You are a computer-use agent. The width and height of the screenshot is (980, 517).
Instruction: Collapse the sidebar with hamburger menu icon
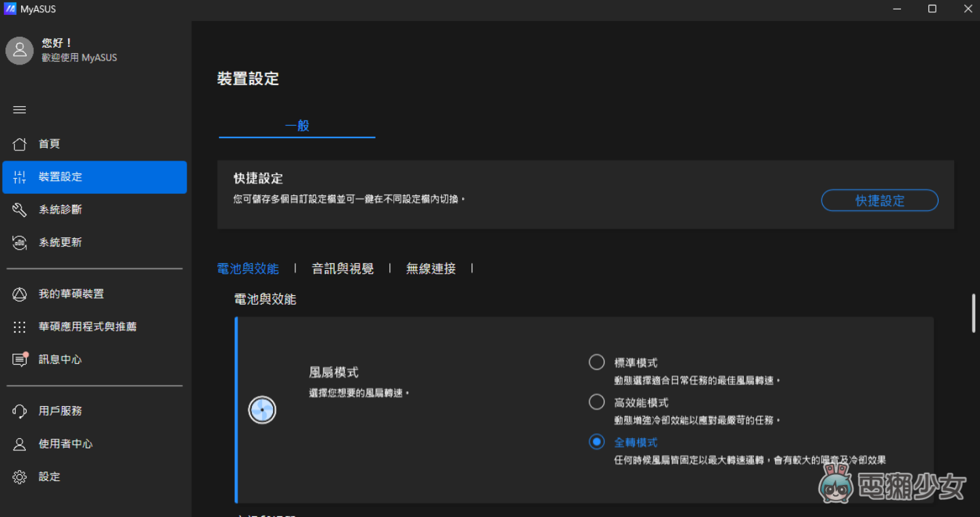click(20, 110)
